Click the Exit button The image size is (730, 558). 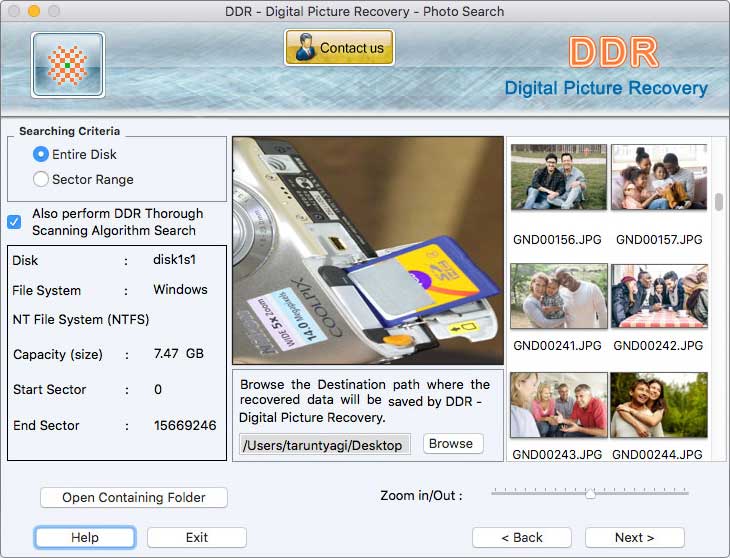tap(196, 538)
